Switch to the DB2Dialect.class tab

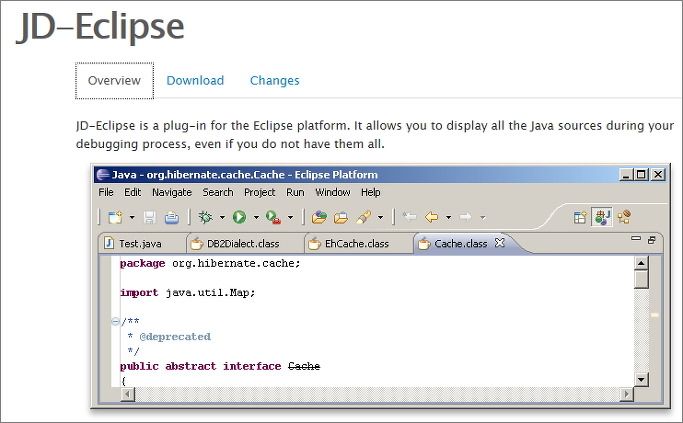pos(243,244)
